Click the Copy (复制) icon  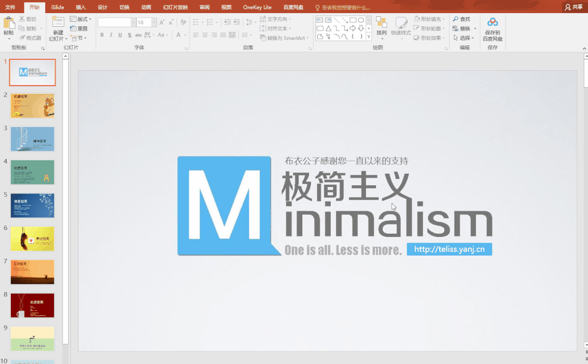(22, 28)
